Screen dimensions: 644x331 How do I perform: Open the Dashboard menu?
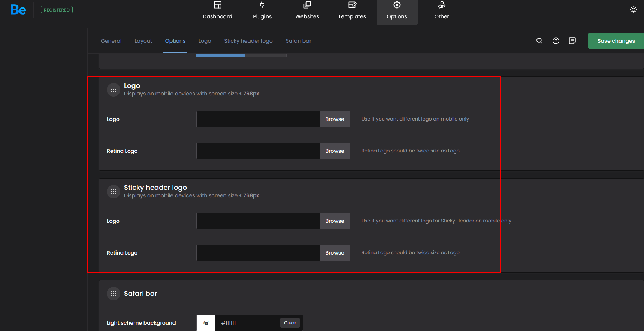coord(217,11)
